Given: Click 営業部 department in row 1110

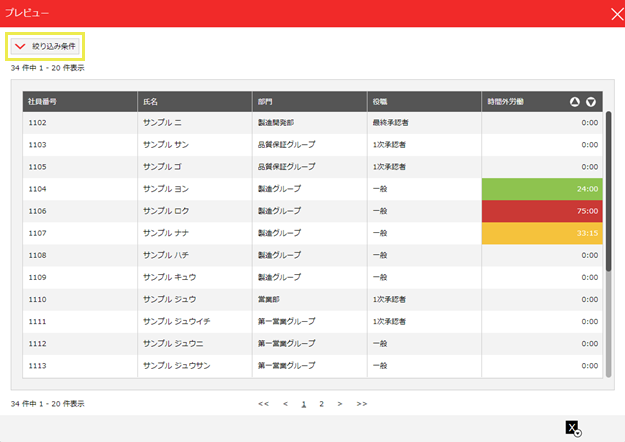Looking at the screenshot, I should pos(269,299).
